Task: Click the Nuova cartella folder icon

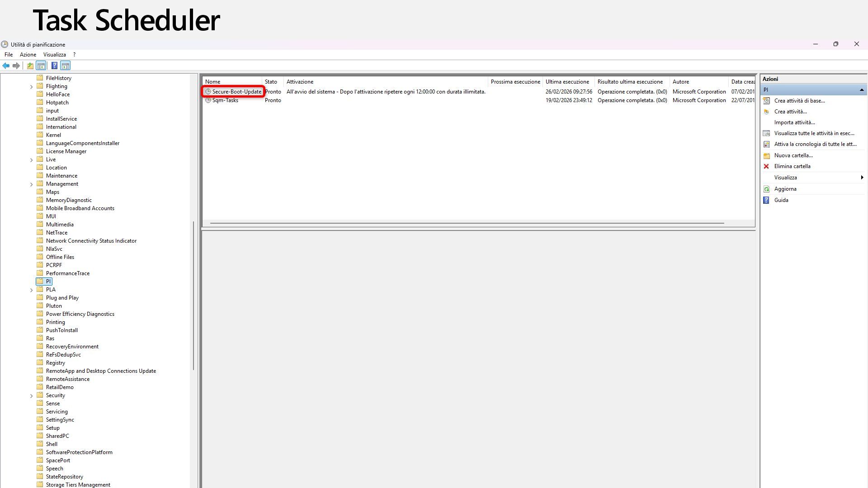Action: click(766, 155)
